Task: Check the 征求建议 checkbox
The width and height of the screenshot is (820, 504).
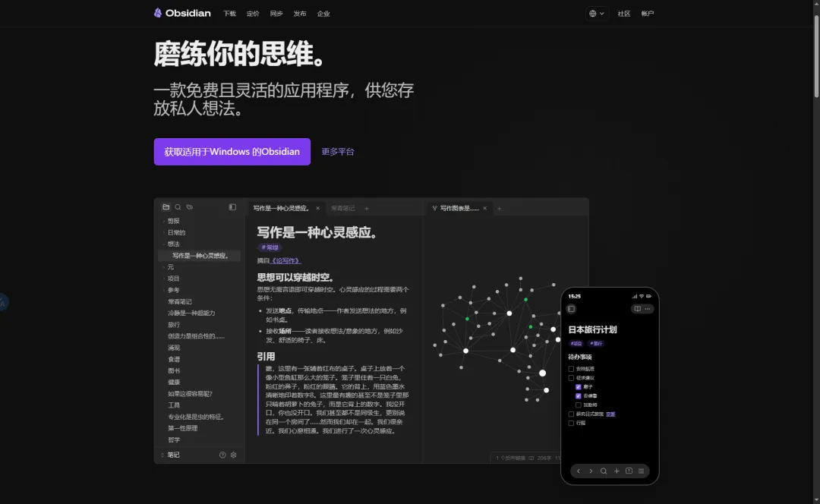Action: 571,378
